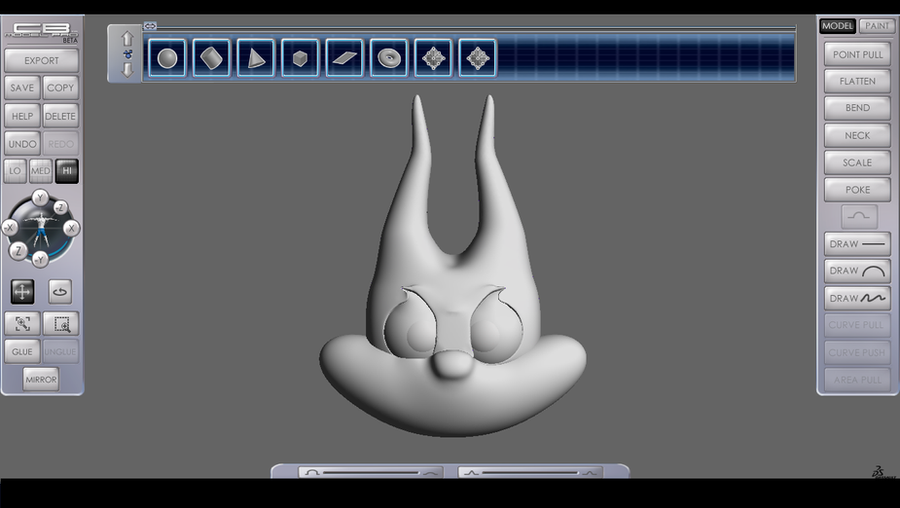Click UNDO
900x508 pixels.
(22, 144)
